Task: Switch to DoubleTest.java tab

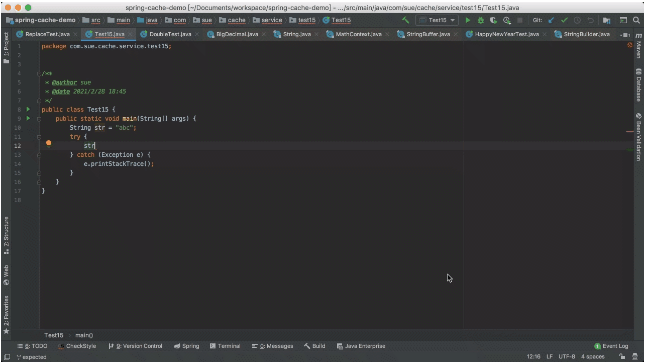Action: click(x=166, y=34)
